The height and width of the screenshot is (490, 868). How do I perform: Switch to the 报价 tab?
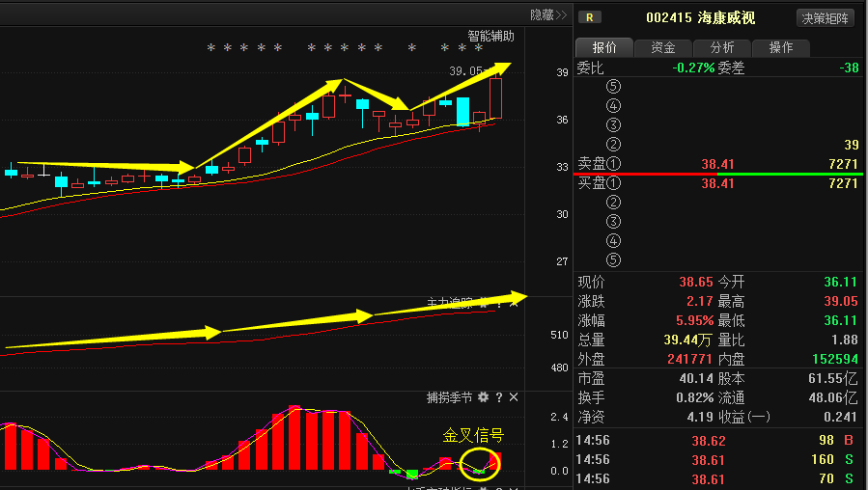(604, 48)
